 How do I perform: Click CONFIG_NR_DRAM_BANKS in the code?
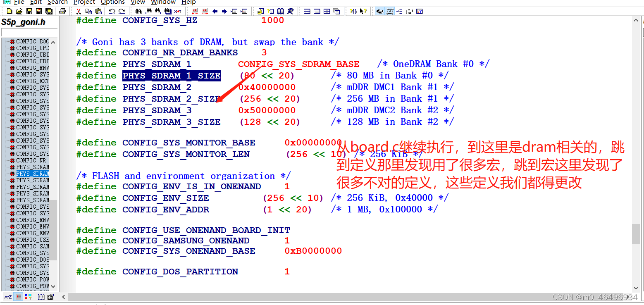(180, 52)
